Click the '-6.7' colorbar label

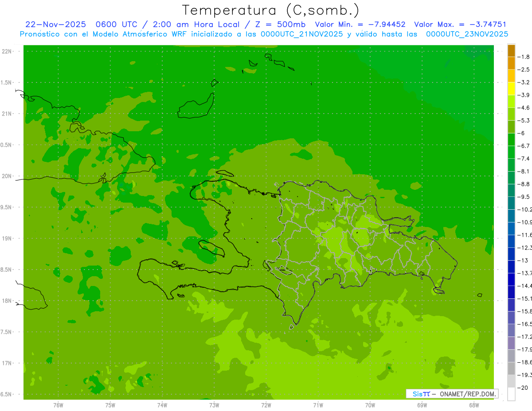pos(524,146)
